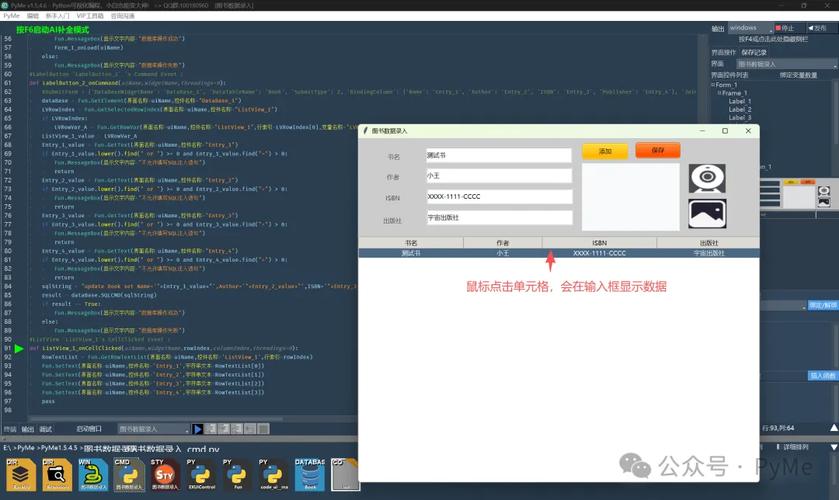Click the picture image icon below webcam
This screenshot has height=500, width=839.
click(x=707, y=214)
